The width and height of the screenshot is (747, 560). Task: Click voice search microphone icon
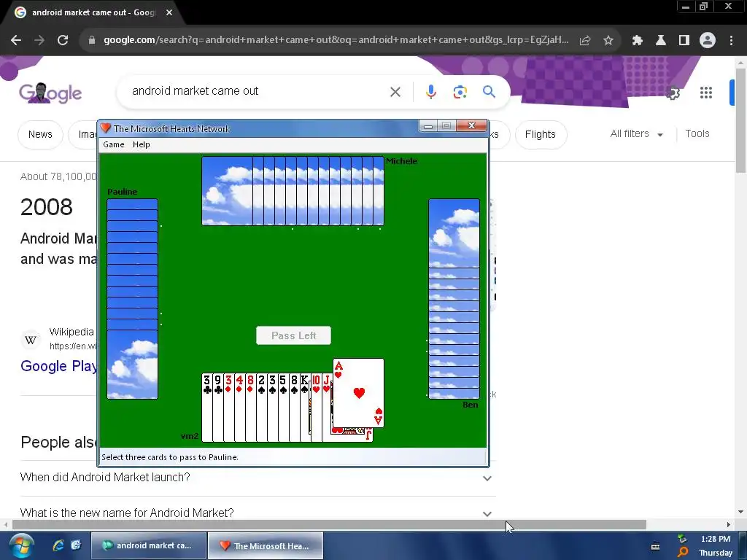point(430,91)
